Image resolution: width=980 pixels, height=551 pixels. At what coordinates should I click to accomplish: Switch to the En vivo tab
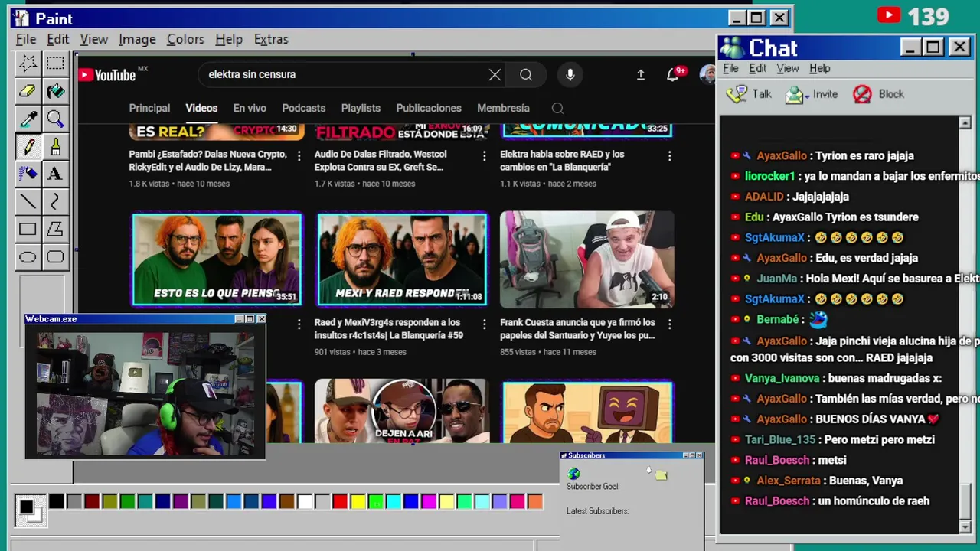pyautogui.click(x=250, y=109)
